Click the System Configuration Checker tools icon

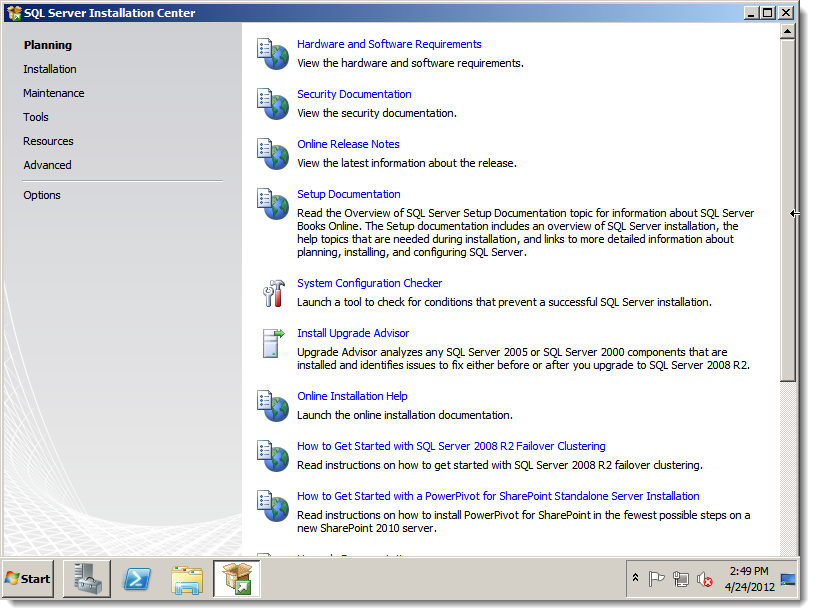point(273,293)
